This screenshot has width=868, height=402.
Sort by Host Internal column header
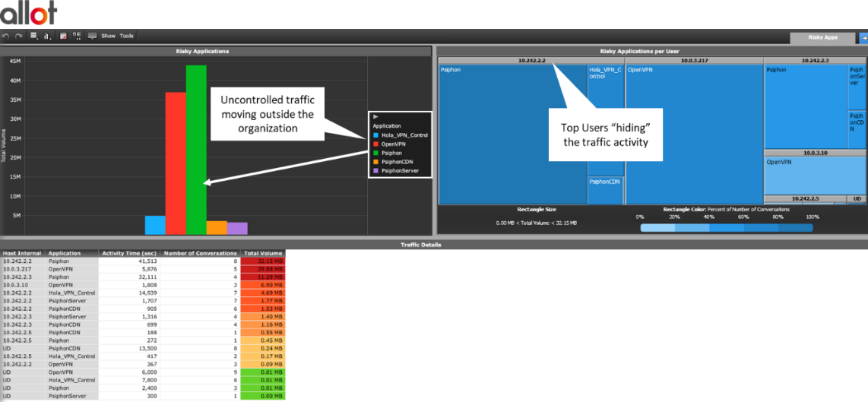(23, 253)
